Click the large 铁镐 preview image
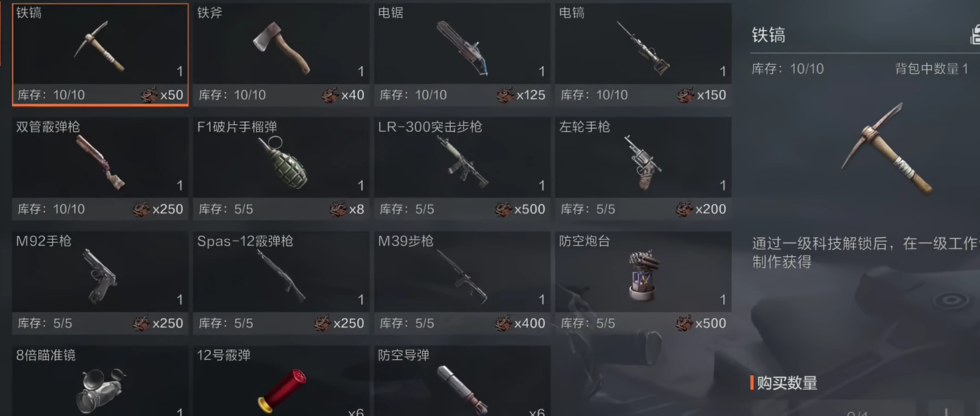The image size is (980, 416). tap(886, 147)
